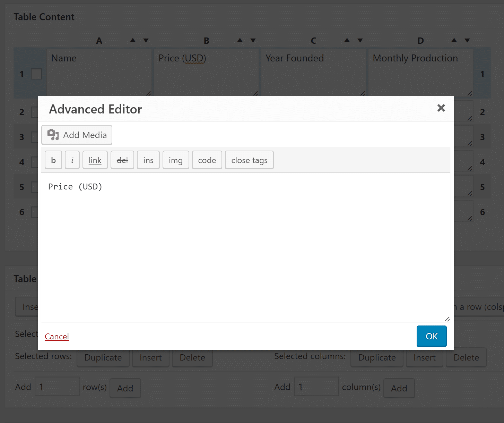The image size is (504, 423).
Task: Sort column A ascending
Action: 133,40
